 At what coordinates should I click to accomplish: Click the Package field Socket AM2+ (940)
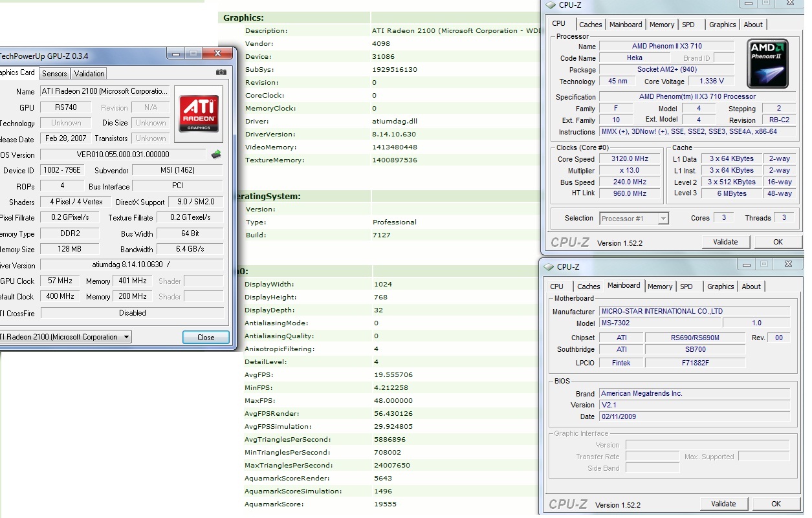coord(666,70)
